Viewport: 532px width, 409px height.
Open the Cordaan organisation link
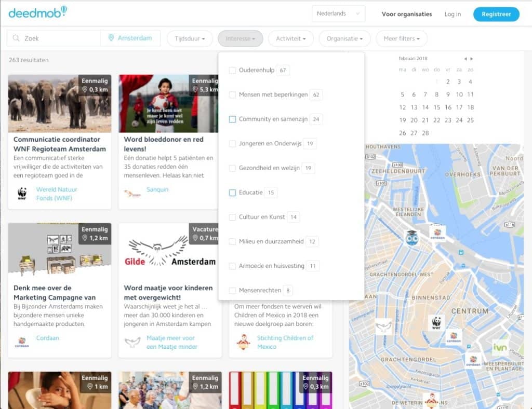[x=47, y=338]
